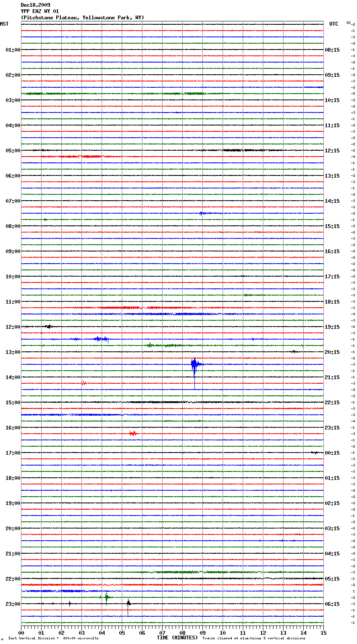This screenshot has height=644, width=357.
Task: Select the 11:00 MST time label
Action: (x=13, y=302)
